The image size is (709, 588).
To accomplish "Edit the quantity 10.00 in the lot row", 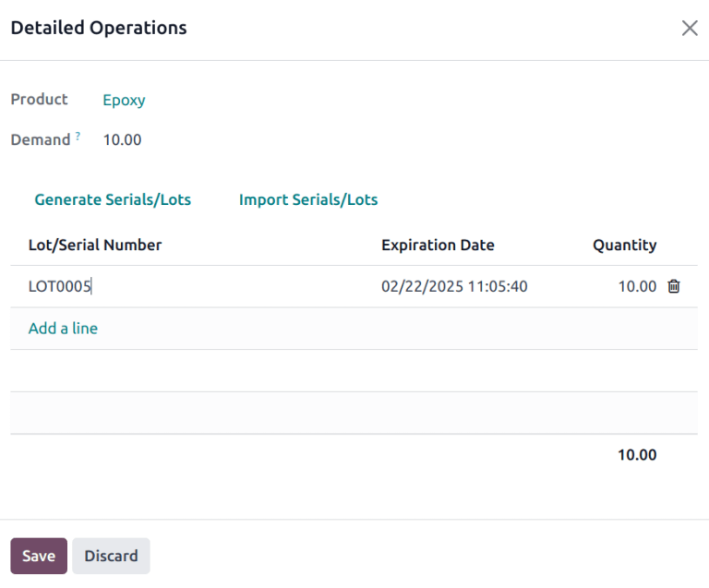I will [x=636, y=286].
